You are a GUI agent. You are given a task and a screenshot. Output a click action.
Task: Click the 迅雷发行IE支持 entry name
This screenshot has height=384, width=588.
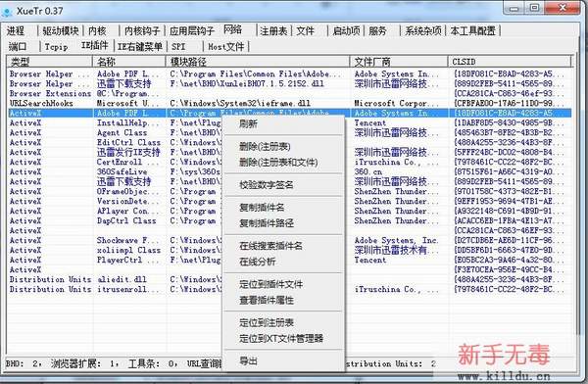point(128,152)
